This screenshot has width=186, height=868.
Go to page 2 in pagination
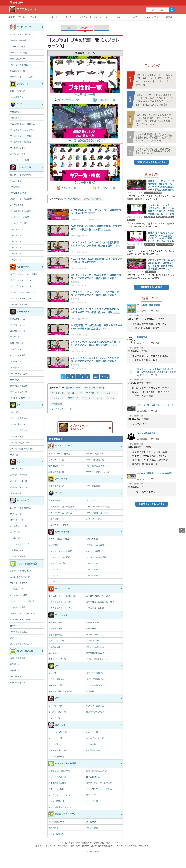coord(68,377)
